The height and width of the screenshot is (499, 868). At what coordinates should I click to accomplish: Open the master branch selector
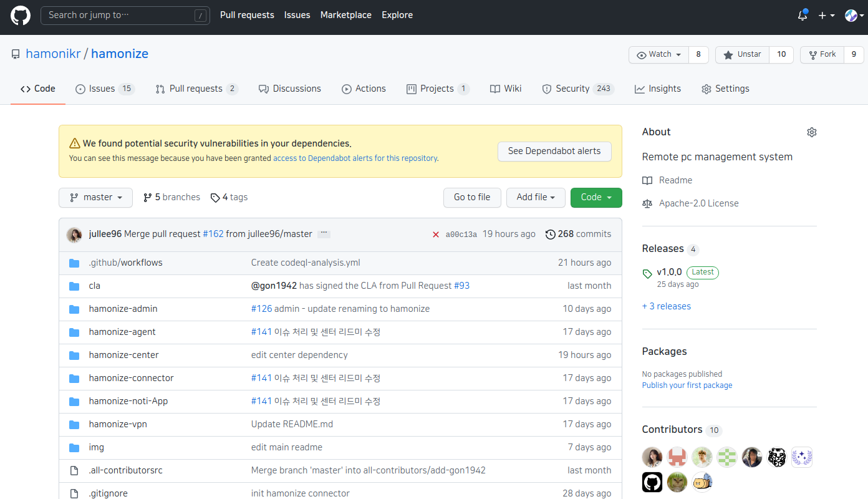click(x=95, y=198)
